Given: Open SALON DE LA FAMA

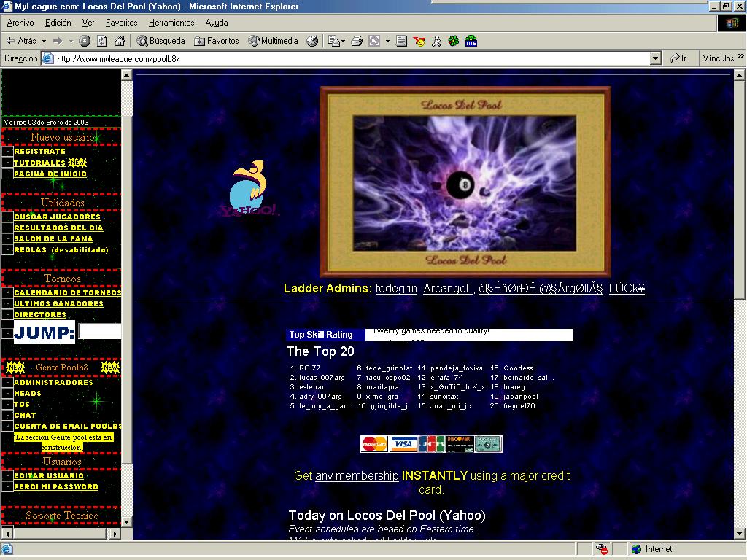Looking at the screenshot, I should [53, 238].
